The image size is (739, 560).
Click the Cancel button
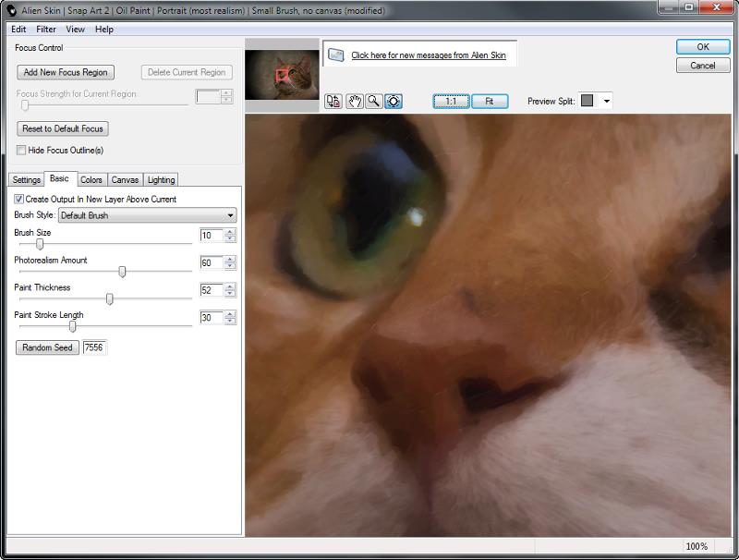[x=703, y=66]
